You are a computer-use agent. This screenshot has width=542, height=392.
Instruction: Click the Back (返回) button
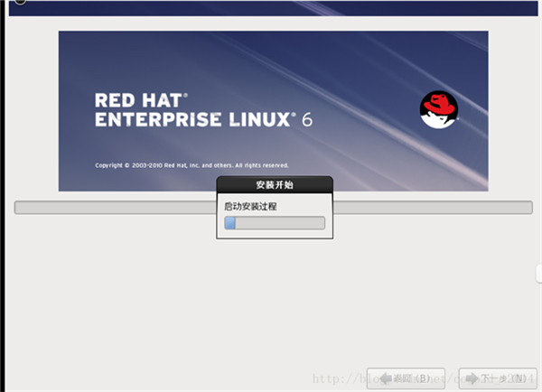[406, 378]
